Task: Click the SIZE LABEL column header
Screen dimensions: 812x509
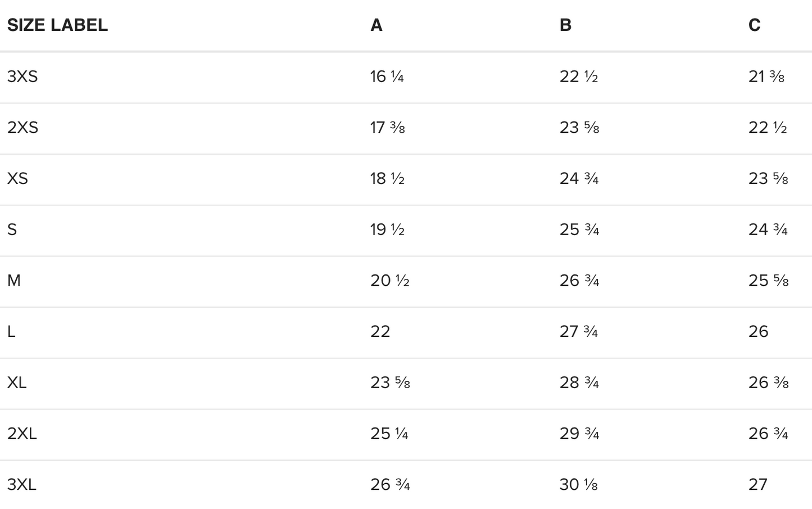Action: coord(57,25)
